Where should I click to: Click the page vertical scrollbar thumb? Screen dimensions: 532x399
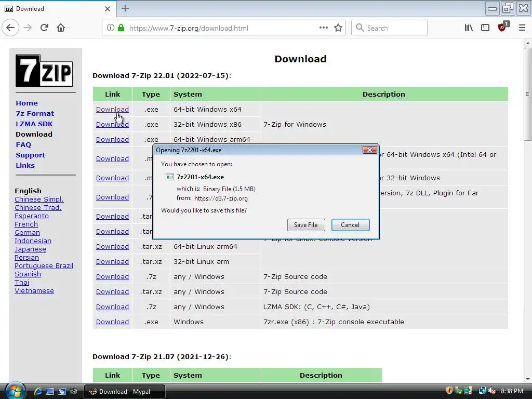coord(527,94)
